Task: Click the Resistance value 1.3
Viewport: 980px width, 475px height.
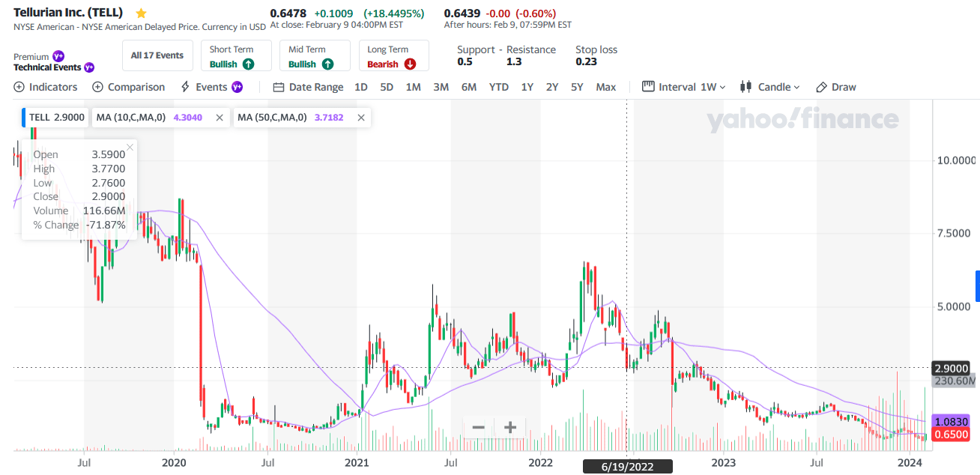Action: coord(514,62)
